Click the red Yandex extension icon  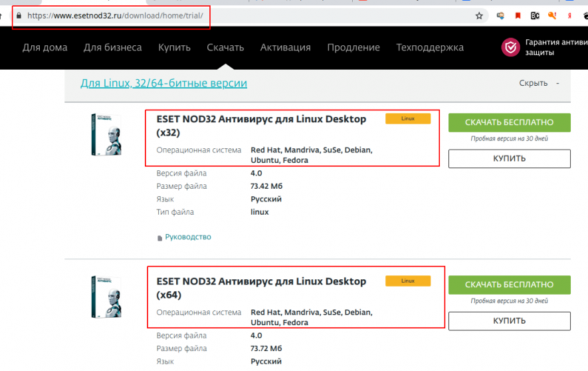click(569, 15)
